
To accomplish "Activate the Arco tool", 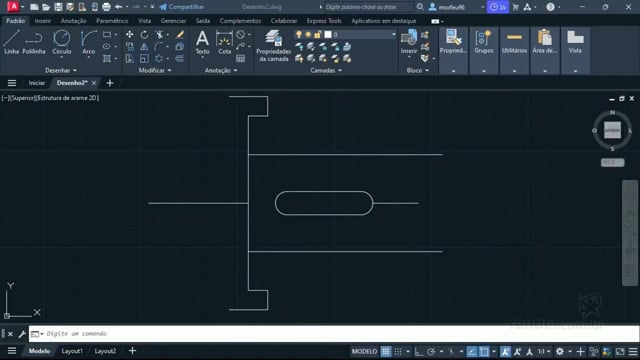I will (88, 42).
